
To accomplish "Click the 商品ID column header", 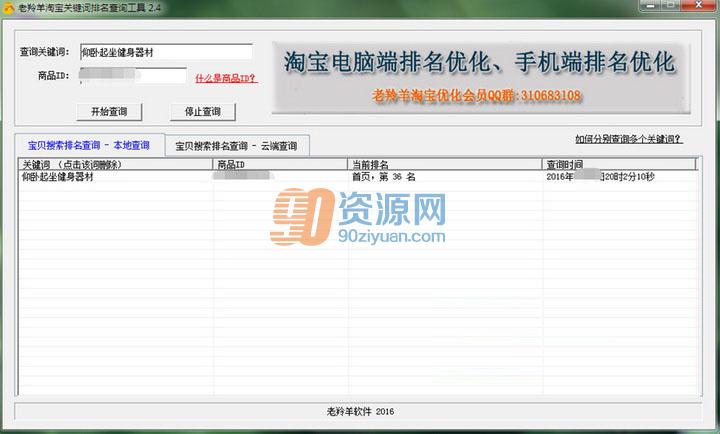I will click(280, 164).
